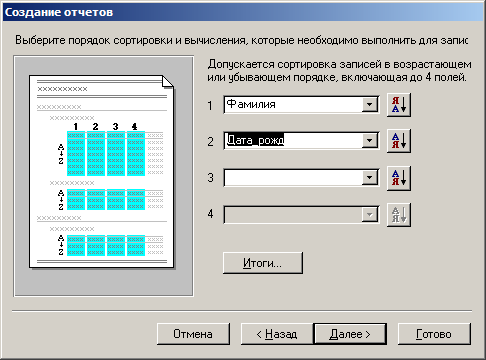Click the report layout preview page
The width and height of the screenshot is (486, 360).
[101, 172]
